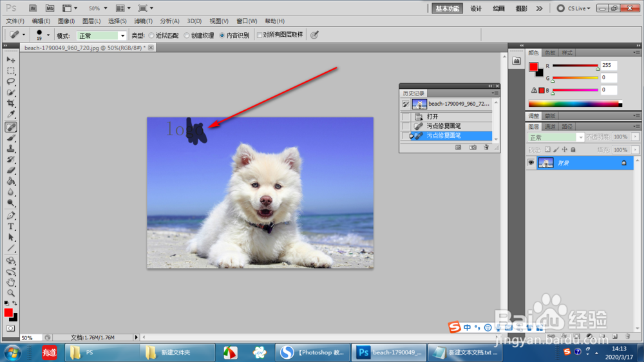644x362 pixels.
Task: Select the Eyedropper tool
Action: click(11, 114)
